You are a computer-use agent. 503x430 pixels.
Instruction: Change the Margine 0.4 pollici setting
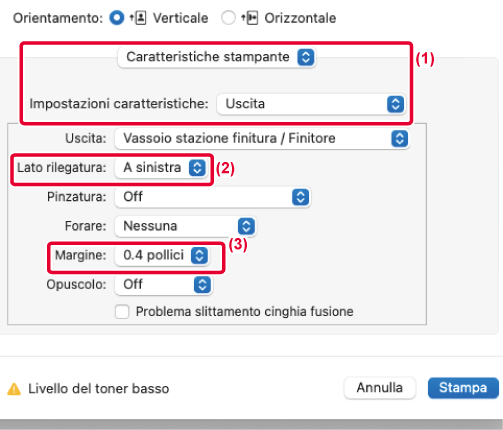pyautogui.click(x=162, y=256)
